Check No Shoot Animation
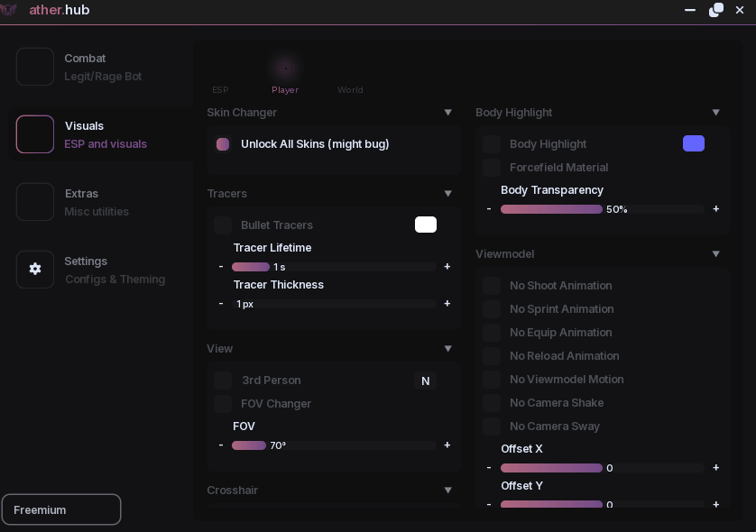Viewport: 756px width, 532px height. click(492, 286)
